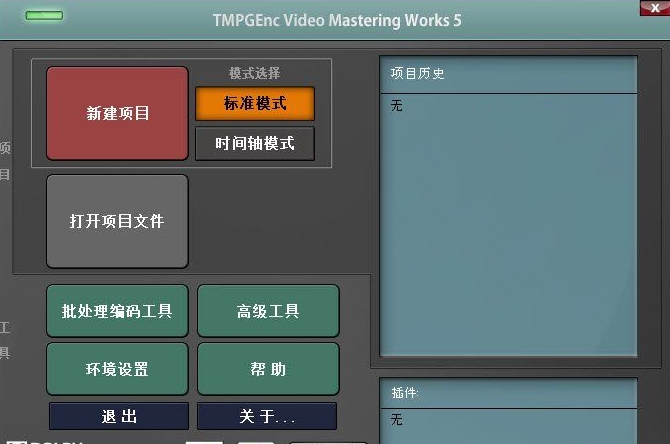Launch 批处理编码工具
Image resolution: width=670 pixels, height=444 pixels.
pos(117,311)
